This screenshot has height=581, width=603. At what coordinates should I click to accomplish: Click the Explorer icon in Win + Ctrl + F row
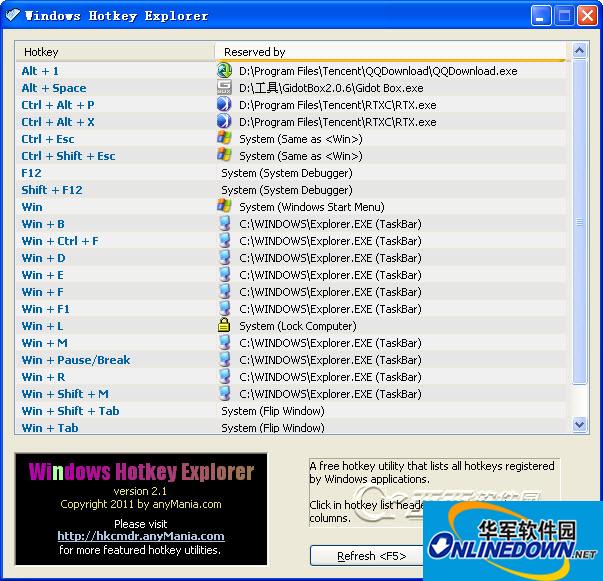224,240
